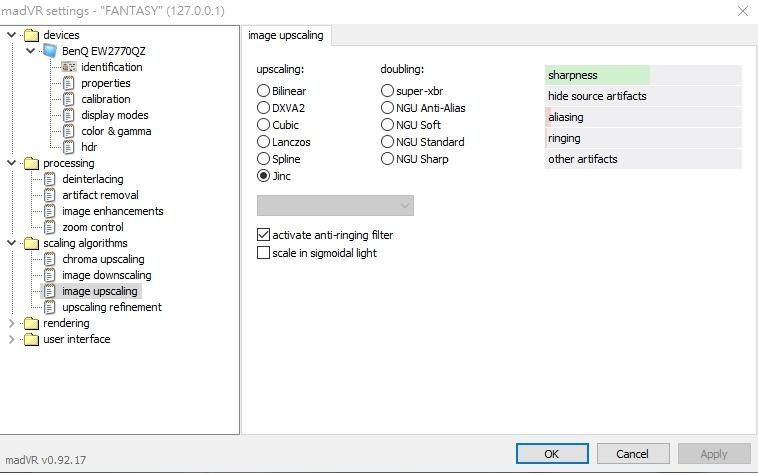Click the user interface folder icon

click(31, 339)
